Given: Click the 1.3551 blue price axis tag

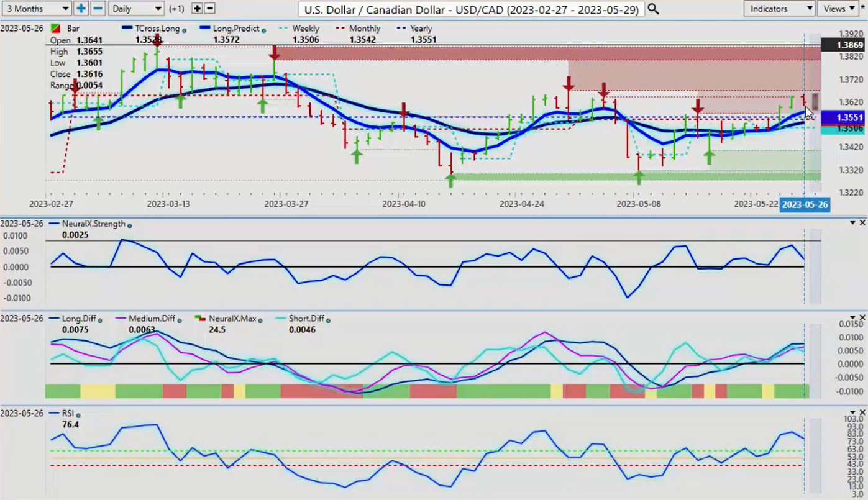Looking at the screenshot, I should tap(843, 117).
